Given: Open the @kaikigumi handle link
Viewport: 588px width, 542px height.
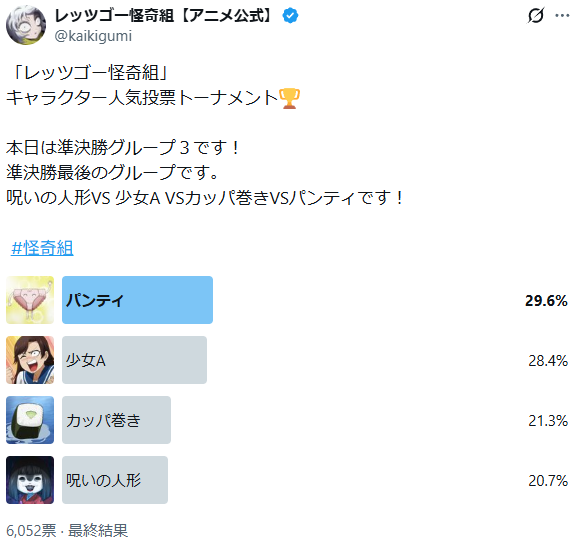Looking at the screenshot, I should 93,36.
